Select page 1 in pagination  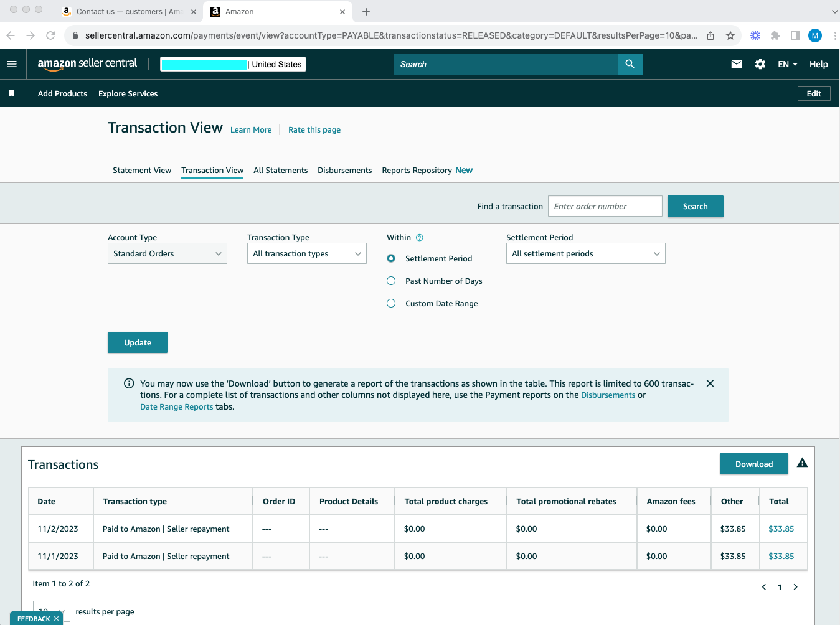click(780, 587)
